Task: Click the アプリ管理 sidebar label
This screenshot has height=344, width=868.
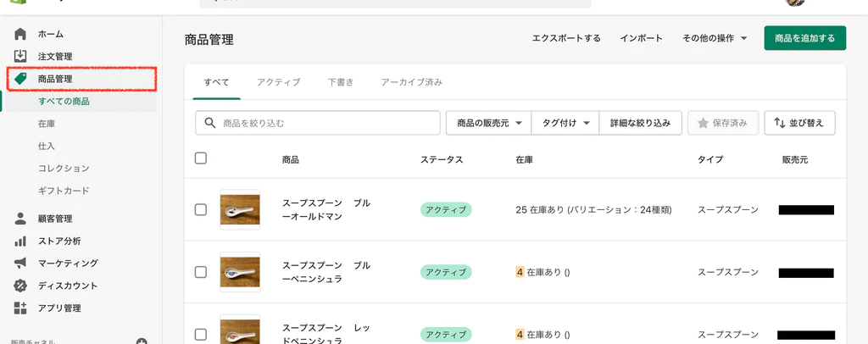Action: 59,308
